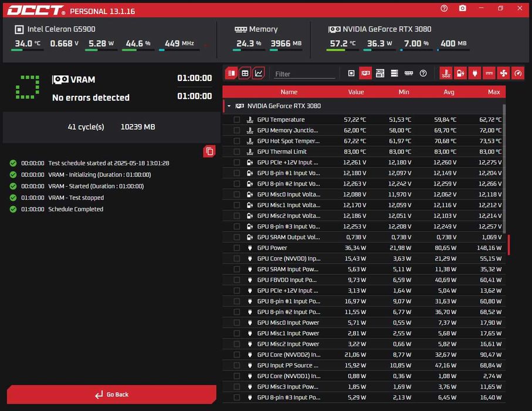Click the unknown sensors question-mark filter
The width and height of the screenshot is (532, 411).
(423, 73)
